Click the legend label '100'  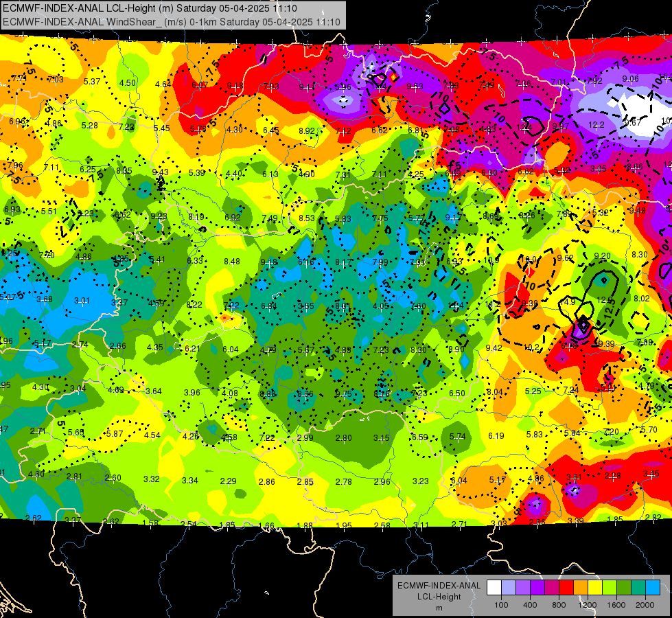pos(501,605)
